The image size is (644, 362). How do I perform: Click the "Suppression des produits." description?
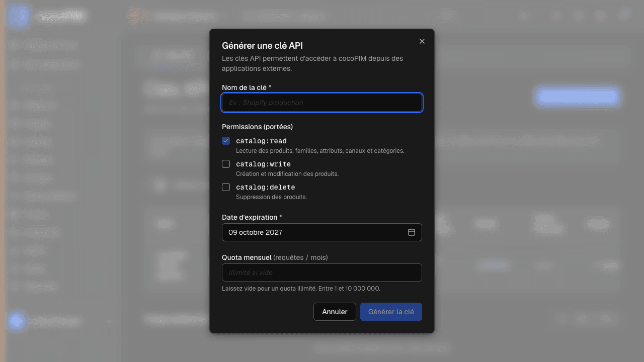click(x=271, y=197)
